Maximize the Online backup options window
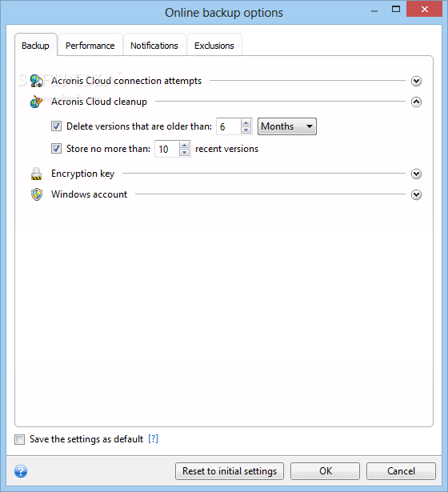448x492 pixels. pyautogui.click(x=396, y=10)
